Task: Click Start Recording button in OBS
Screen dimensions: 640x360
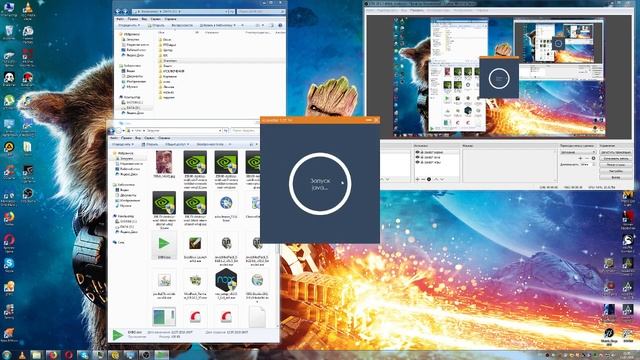Action: (616, 158)
